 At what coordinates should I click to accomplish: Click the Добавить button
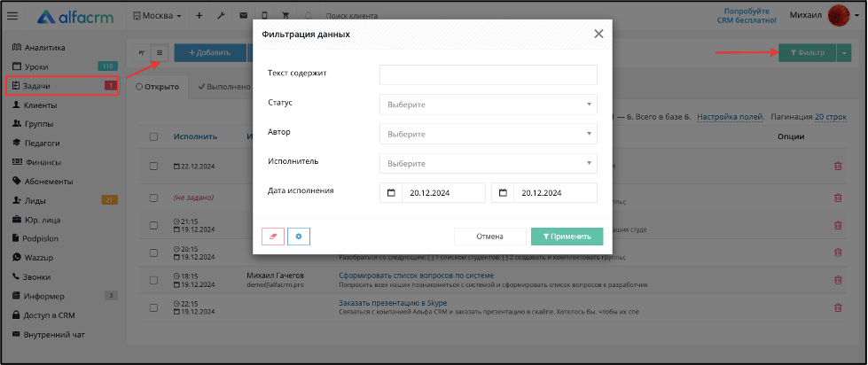coord(210,52)
